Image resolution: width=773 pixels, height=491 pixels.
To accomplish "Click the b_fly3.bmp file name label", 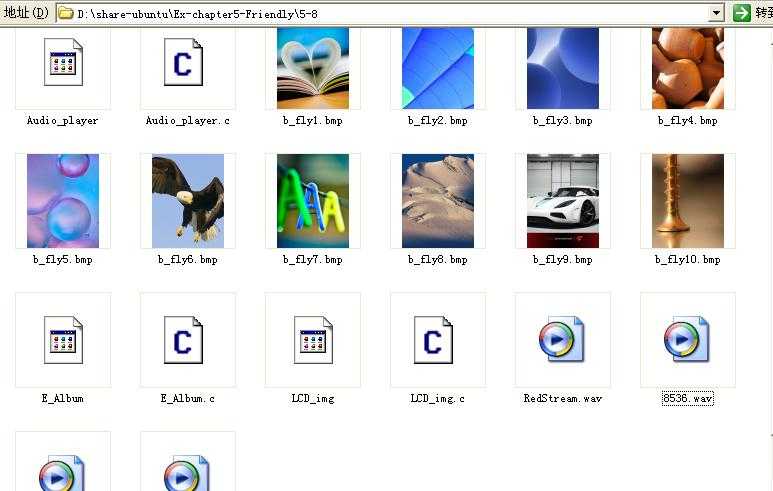I will tap(562, 121).
